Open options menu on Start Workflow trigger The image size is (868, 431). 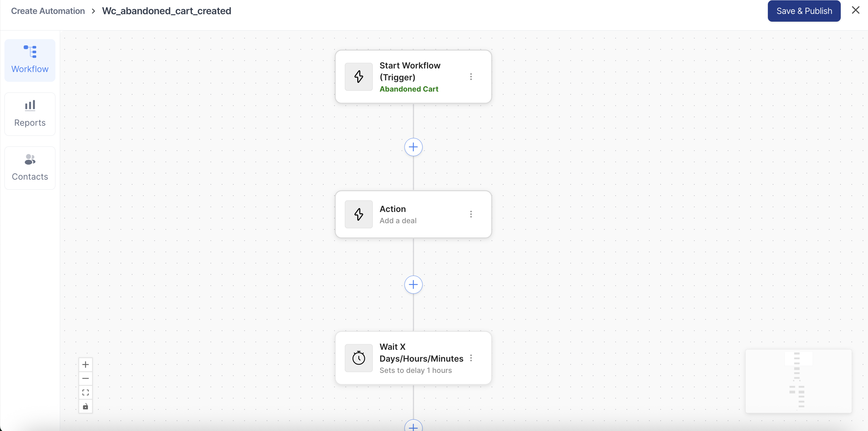click(x=471, y=76)
